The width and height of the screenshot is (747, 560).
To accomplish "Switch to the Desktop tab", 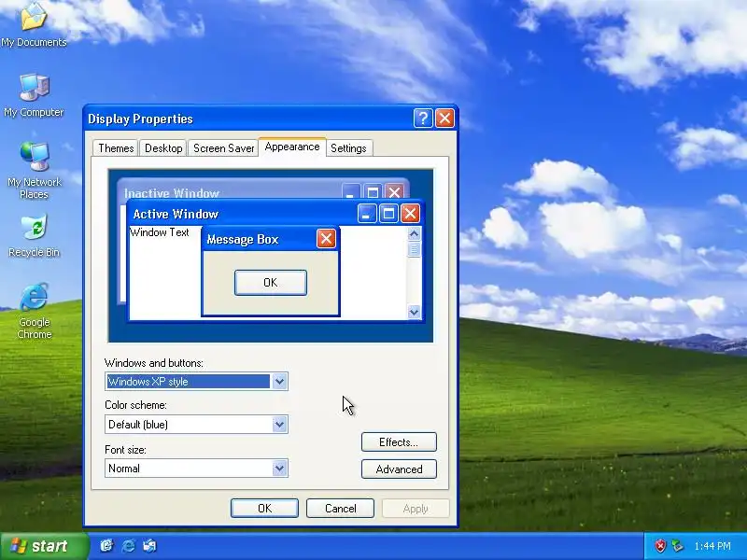I will [x=163, y=148].
